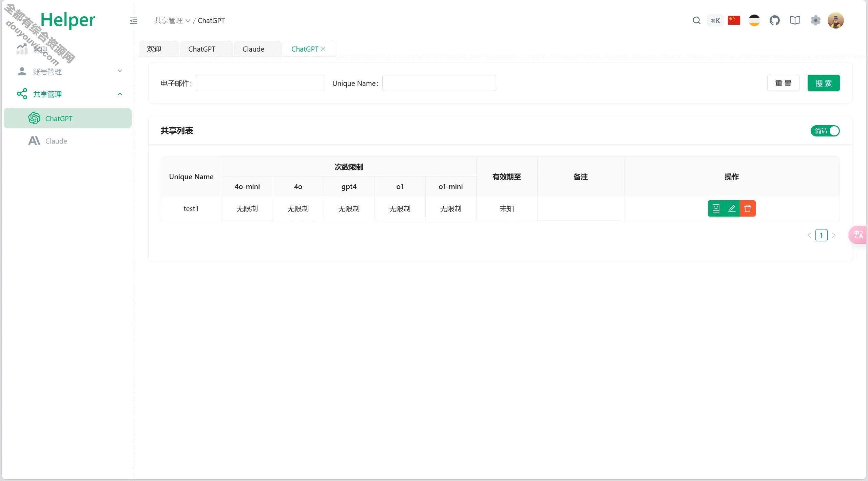Open the 欢迎 sidebar item
This screenshot has height=481, width=868.
(68, 49)
